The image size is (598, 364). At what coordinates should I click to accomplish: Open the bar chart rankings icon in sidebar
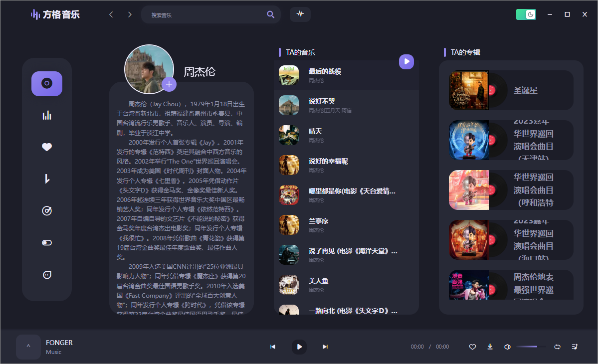pos(47,115)
